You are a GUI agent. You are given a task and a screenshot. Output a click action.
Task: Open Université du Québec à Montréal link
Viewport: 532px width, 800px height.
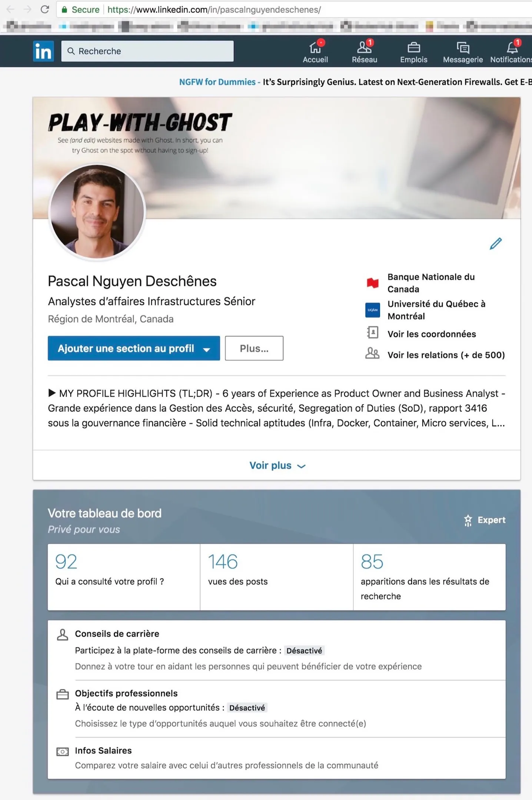pos(436,310)
